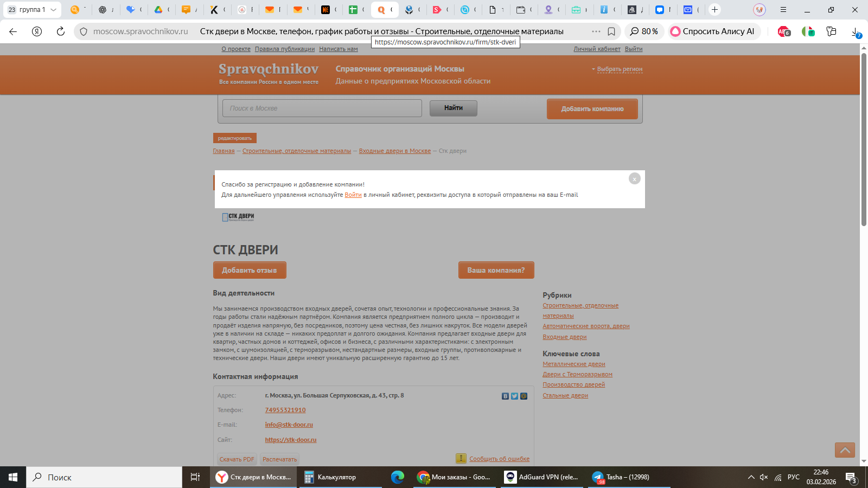Click the СТК ДВЕРИ company logo thumbnail
Image resolution: width=868 pixels, height=488 pixels.
pyautogui.click(x=238, y=217)
